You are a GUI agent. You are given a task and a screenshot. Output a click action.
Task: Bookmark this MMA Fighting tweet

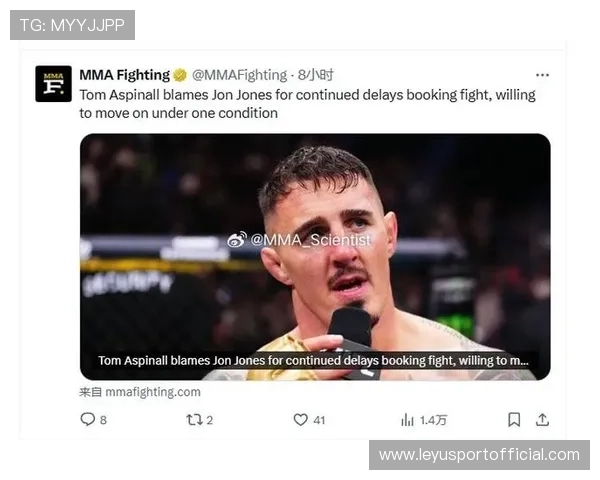(x=514, y=420)
